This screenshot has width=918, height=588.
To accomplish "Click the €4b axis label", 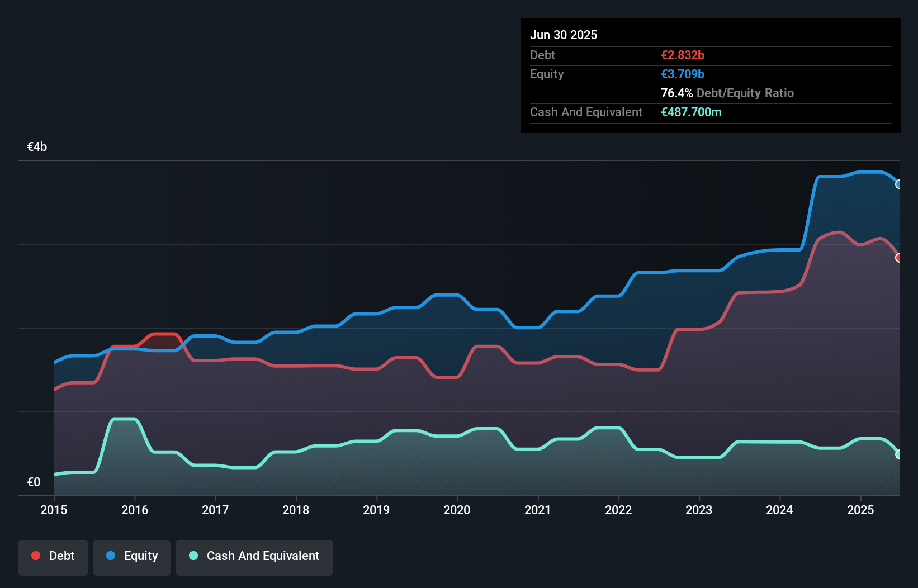I will point(37,146).
